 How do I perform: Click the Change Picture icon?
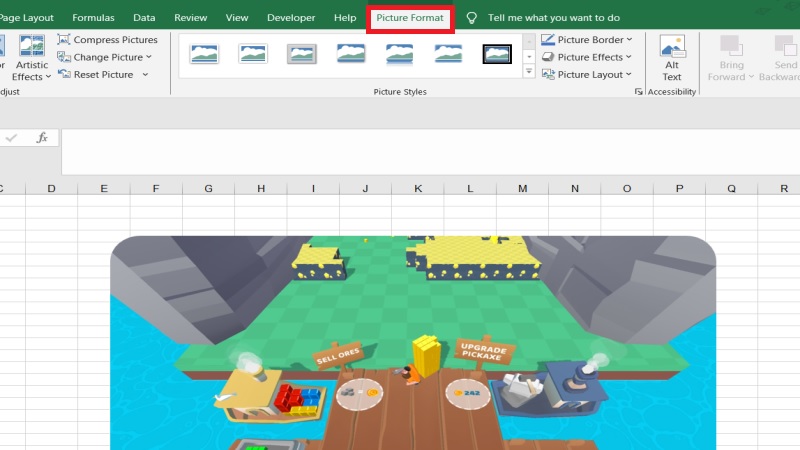coord(64,57)
